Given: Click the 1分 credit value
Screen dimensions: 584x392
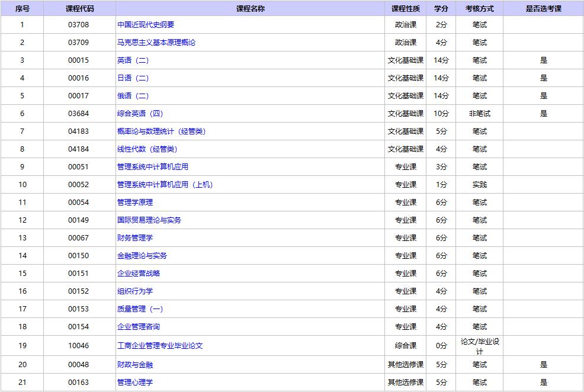Looking at the screenshot, I should click(441, 185).
